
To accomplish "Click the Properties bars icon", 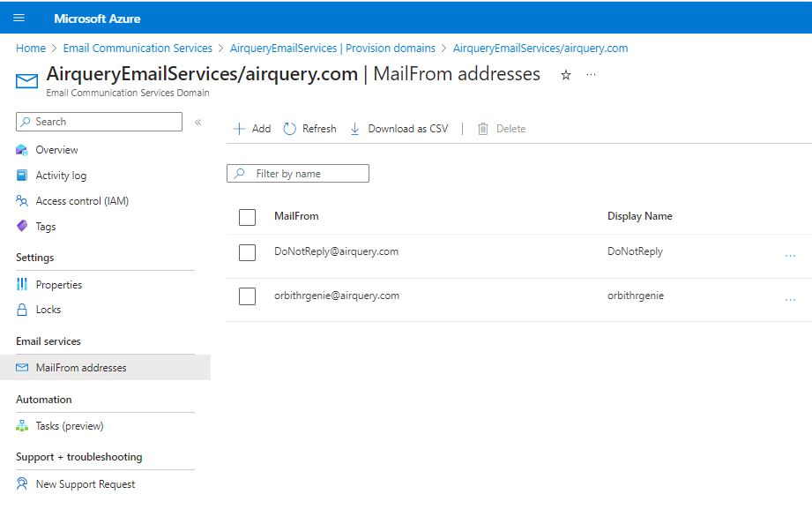I will [x=22, y=284].
